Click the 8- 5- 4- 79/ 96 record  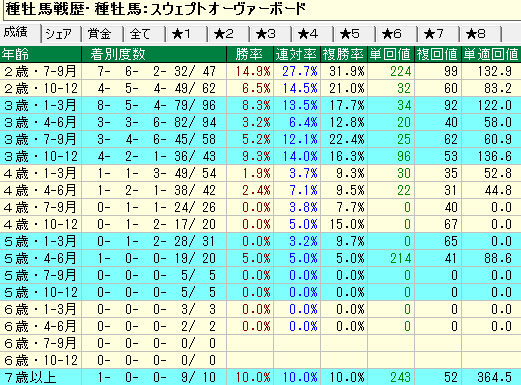tap(157, 105)
